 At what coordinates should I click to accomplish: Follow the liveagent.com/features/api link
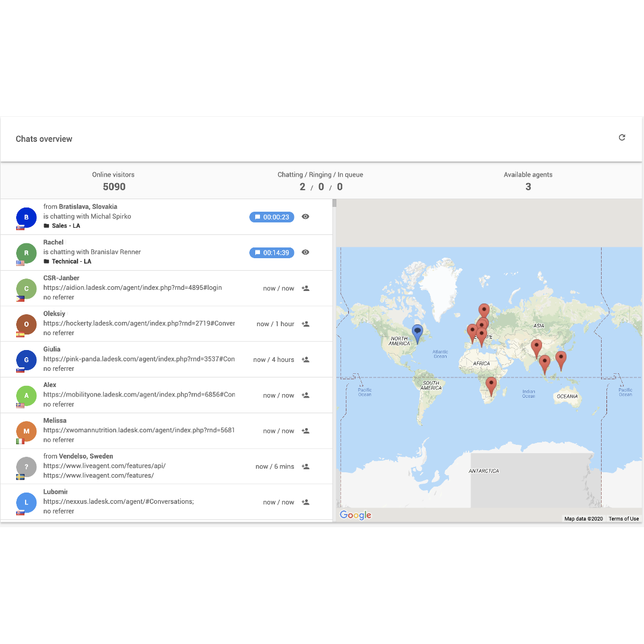coord(104,466)
